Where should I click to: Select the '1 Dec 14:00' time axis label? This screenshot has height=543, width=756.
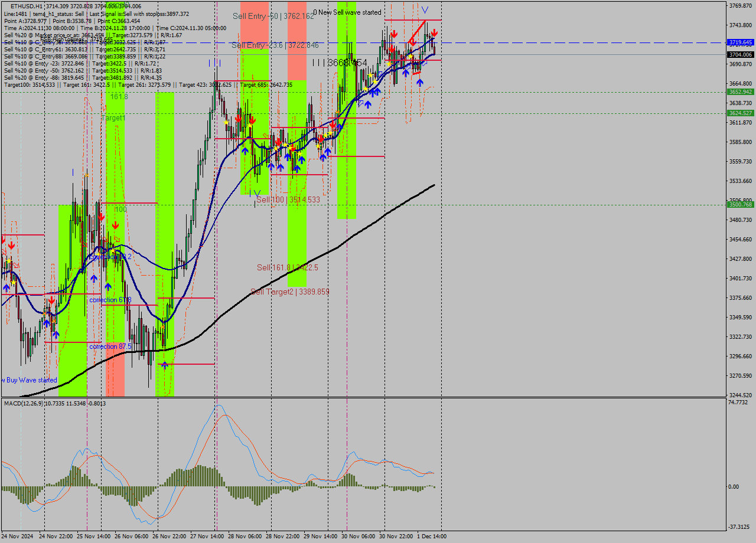pos(432,537)
